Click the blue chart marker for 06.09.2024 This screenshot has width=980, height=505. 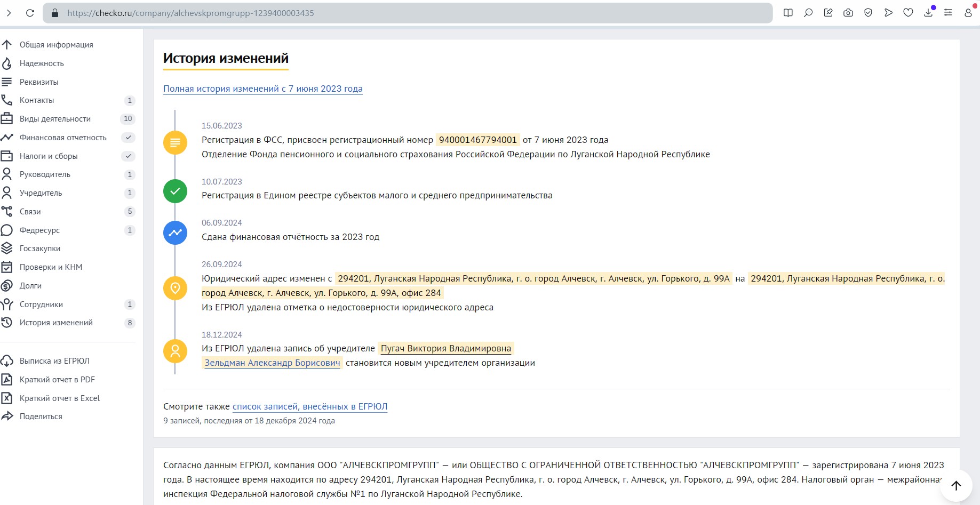point(175,233)
